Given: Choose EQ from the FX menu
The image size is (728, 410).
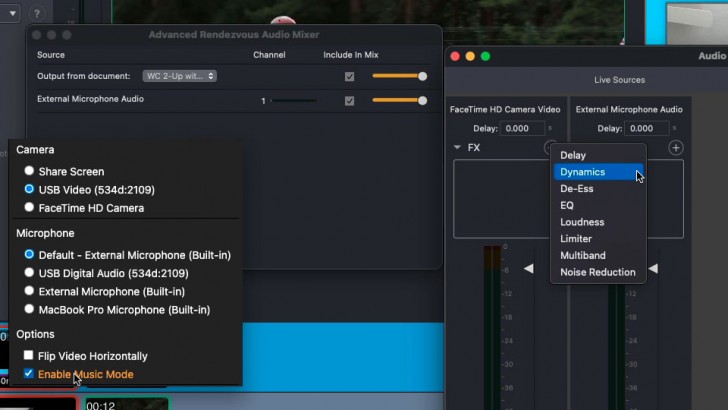Looking at the screenshot, I should 598,205.
